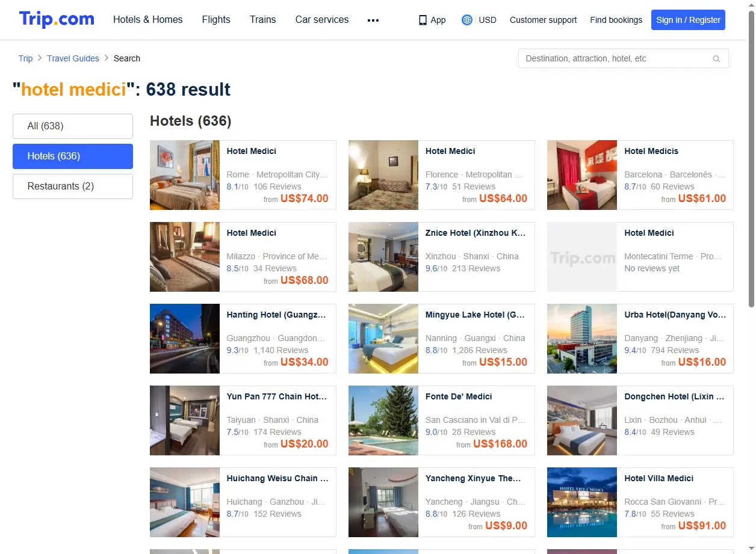756x554 pixels.
Task: Open the more menu (three dots)
Action: [x=373, y=20]
